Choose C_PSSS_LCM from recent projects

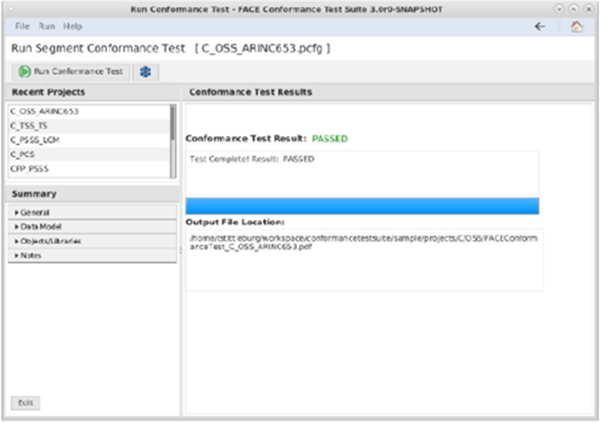(36, 141)
